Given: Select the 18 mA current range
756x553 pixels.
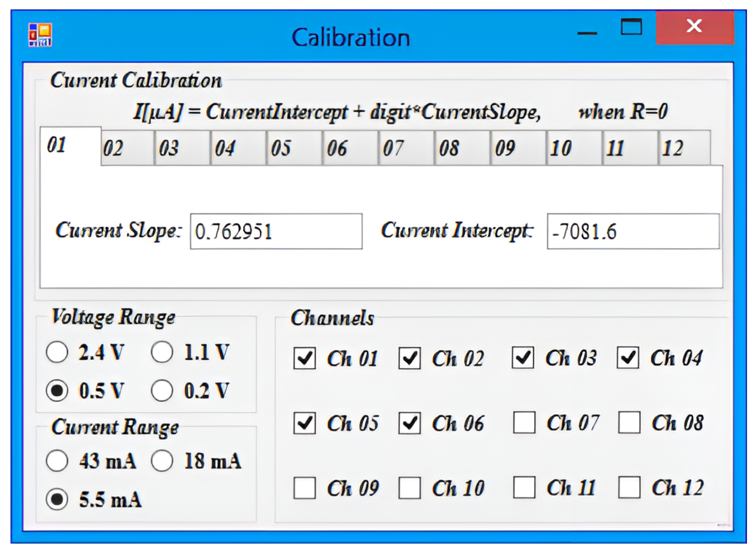Looking at the screenshot, I should tap(162, 461).
